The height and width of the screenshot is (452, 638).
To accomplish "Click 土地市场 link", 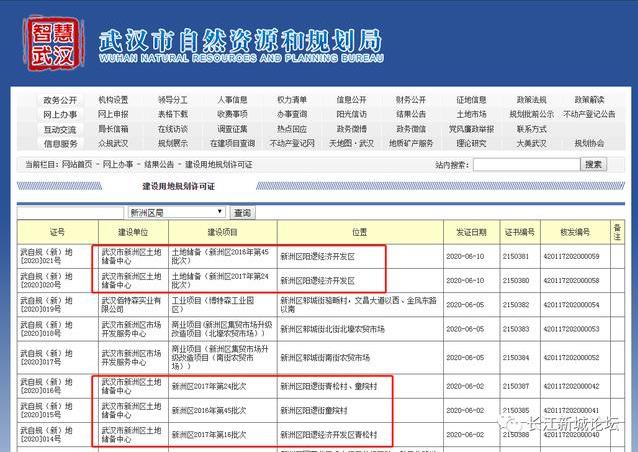I will [471, 114].
